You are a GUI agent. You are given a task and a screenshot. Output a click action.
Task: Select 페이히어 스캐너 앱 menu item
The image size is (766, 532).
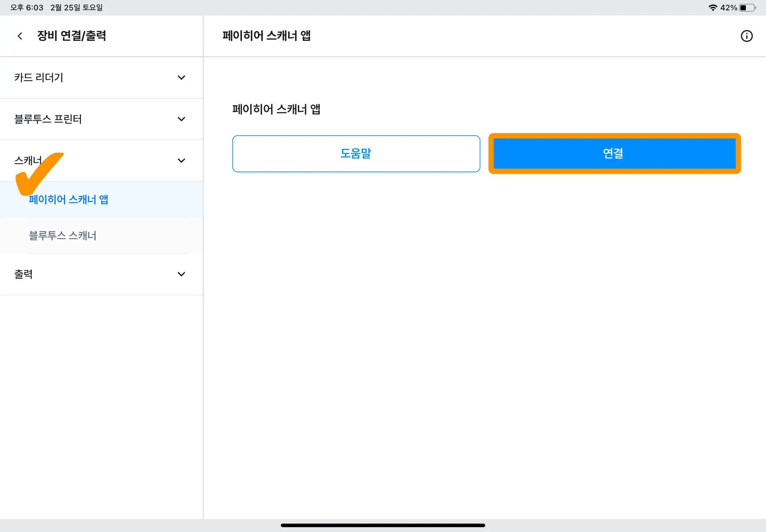click(68, 200)
